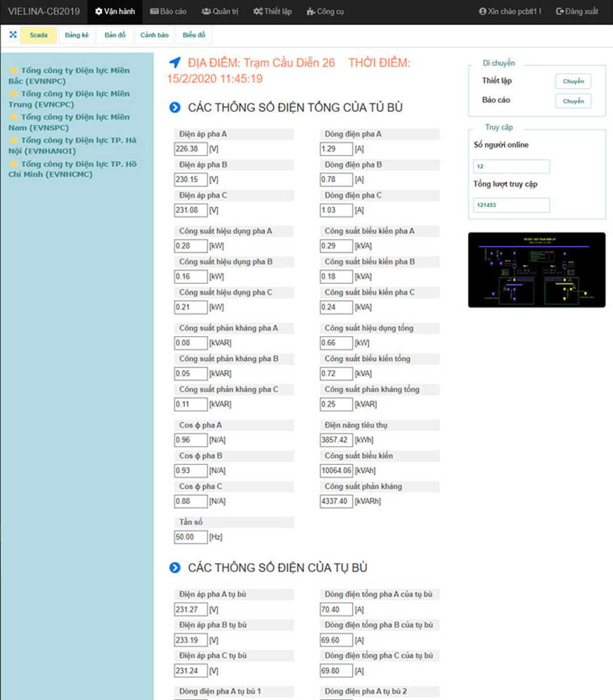613x700 pixels.
Task: Switch to the Biểu đồ tab
Action: [x=194, y=35]
